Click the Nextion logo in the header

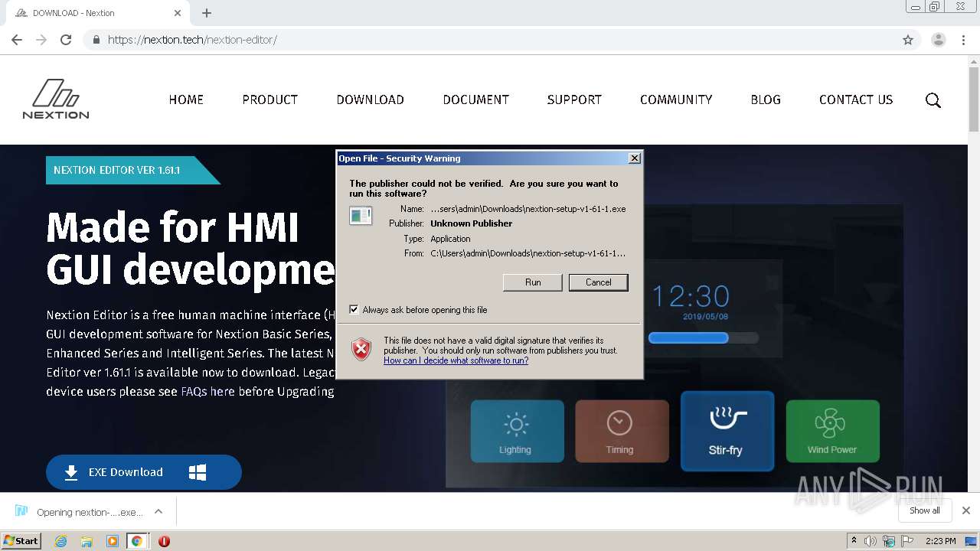tap(56, 99)
